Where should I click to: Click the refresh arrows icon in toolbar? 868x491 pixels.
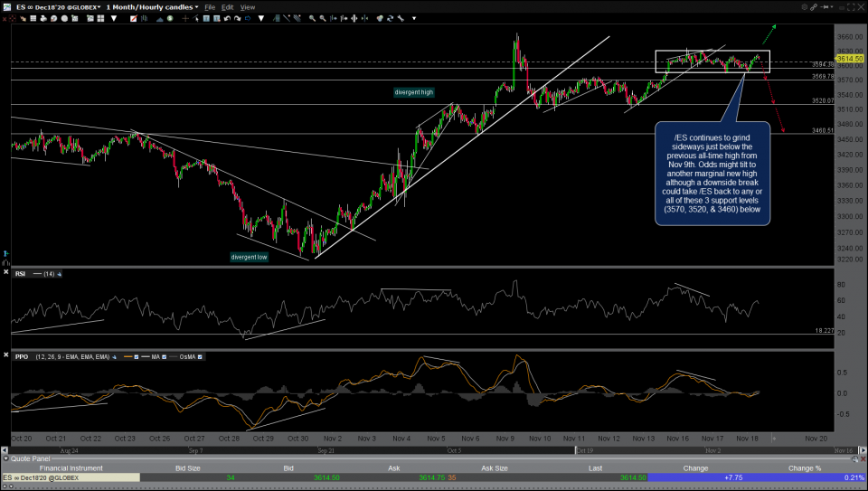click(x=391, y=18)
